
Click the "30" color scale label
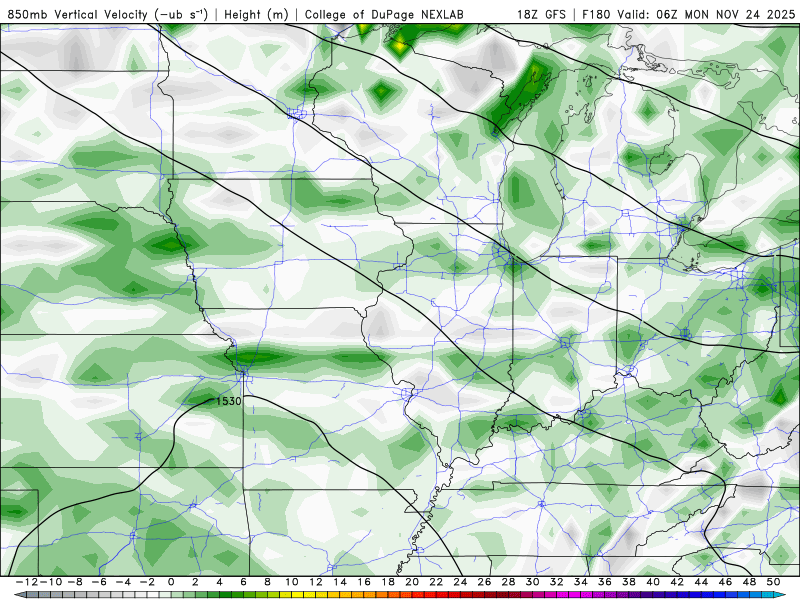pyautogui.click(x=533, y=582)
